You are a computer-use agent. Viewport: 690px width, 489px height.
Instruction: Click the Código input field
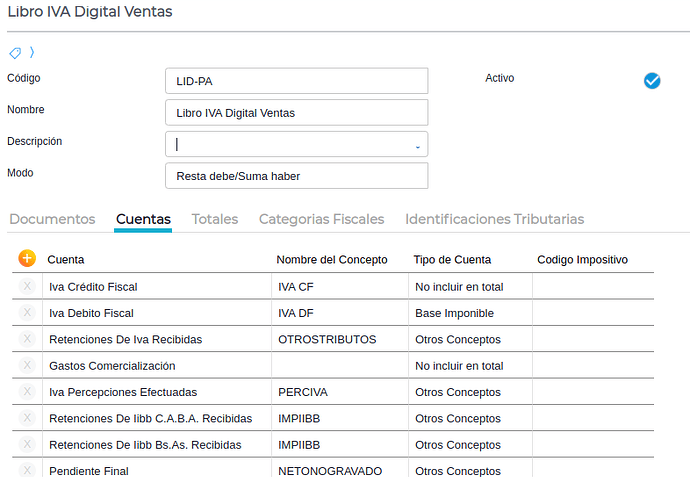point(296,81)
